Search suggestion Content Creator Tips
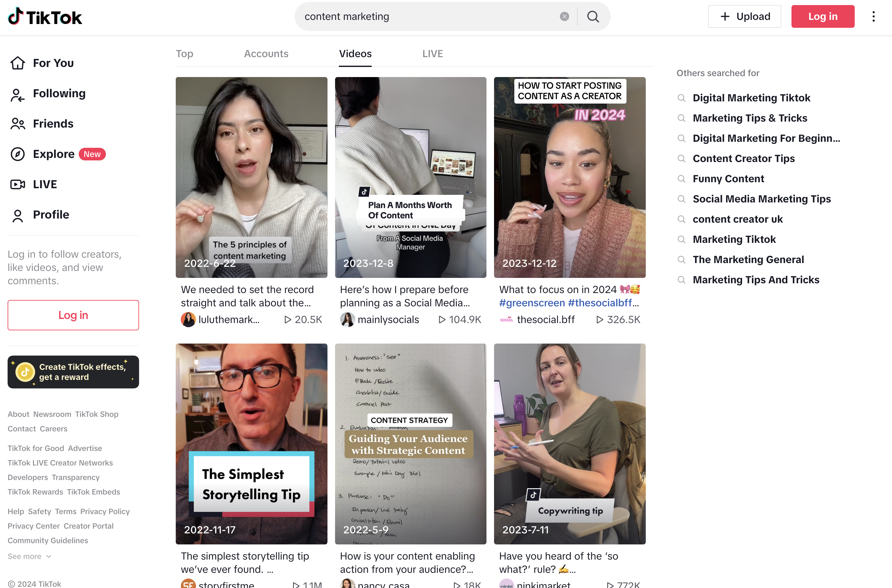The width and height of the screenshot is (892, 588). (743, 159)
